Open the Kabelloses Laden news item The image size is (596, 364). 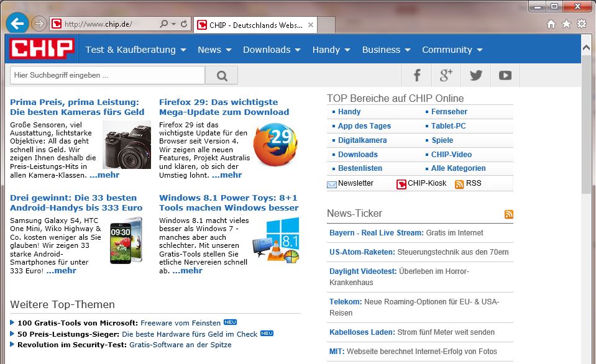(411, 332)
